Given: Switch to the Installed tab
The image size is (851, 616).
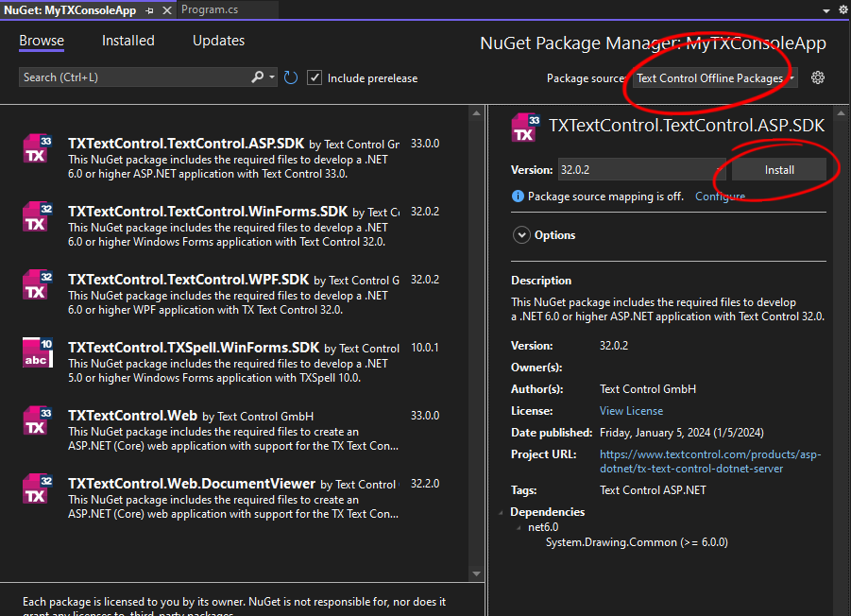Looking at the screenshot, I should coord(128,41).
